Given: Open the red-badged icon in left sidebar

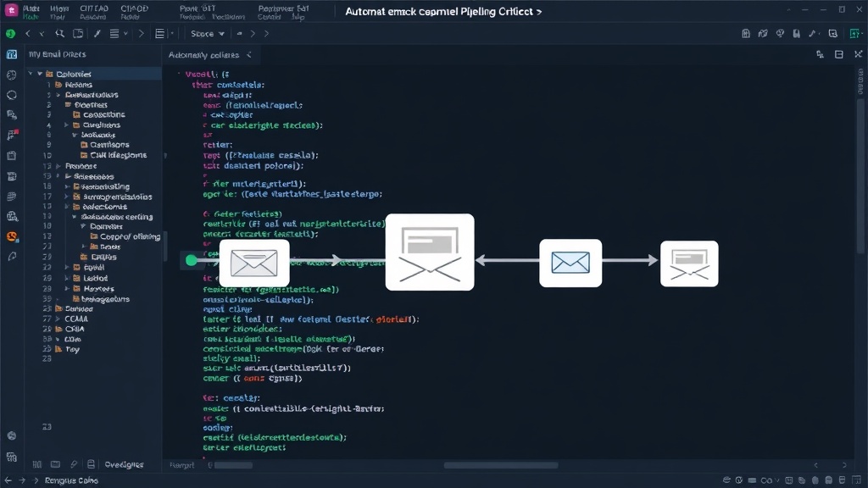Looking at the screenshot, I should point(12,135).
